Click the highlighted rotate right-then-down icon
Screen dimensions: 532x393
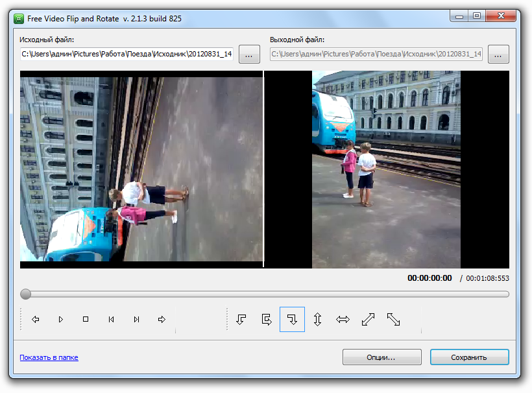coord(292,319)
